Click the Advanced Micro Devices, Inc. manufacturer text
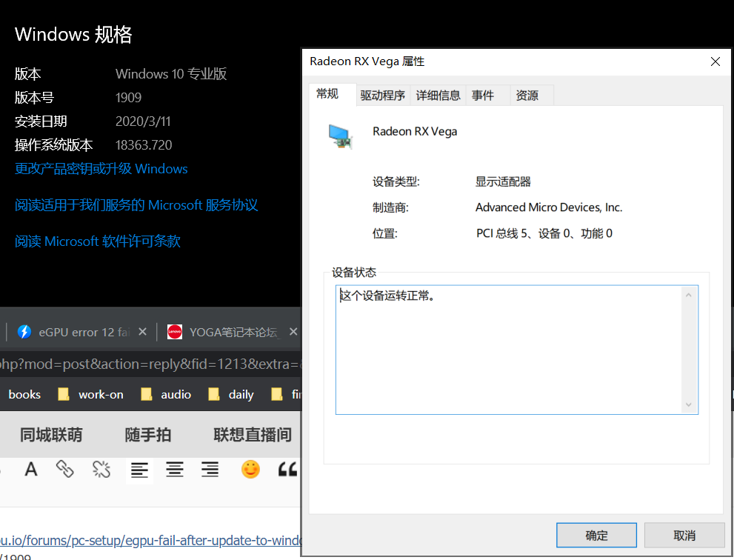The image size is (734, 560). coord(549,207)
